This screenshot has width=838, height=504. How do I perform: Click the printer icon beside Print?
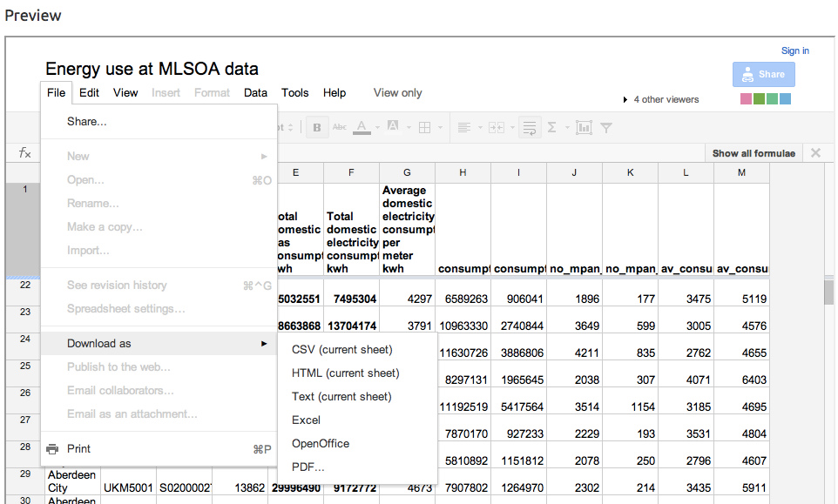[52, 449]
